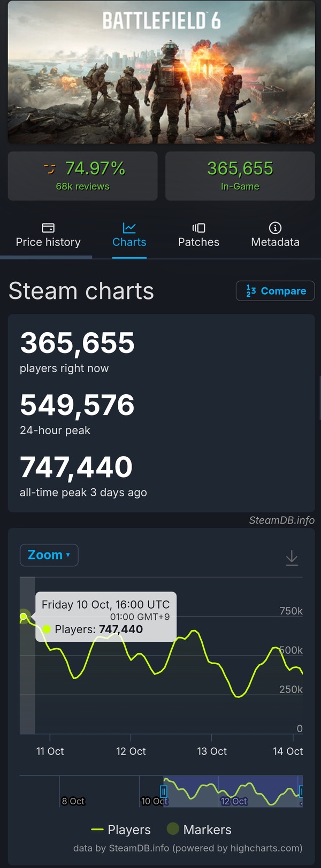Click the left navigator range handle

164,791
